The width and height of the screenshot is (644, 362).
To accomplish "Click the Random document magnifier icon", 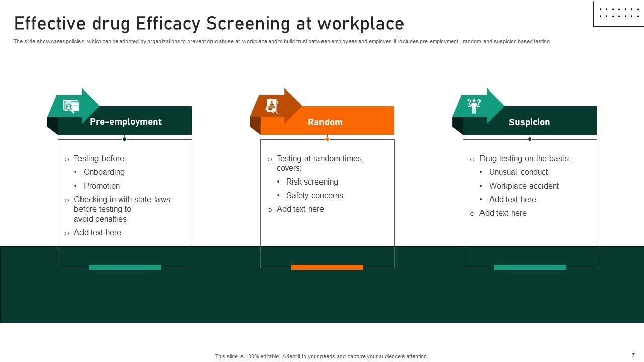I will click(272, 106).
